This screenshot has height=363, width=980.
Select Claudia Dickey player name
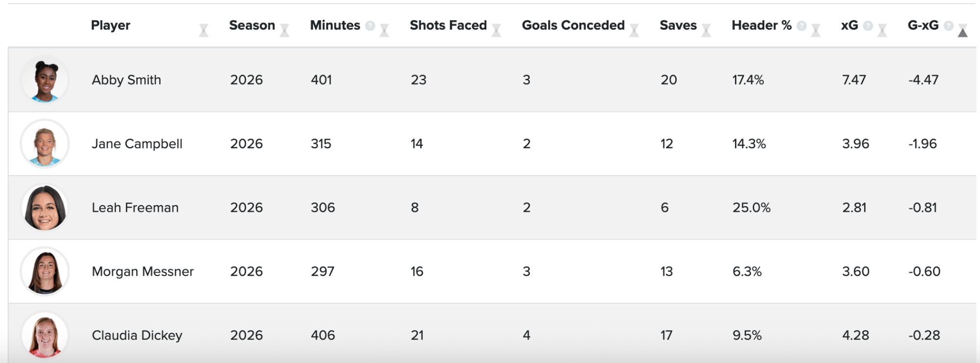(x=137, y=335)
